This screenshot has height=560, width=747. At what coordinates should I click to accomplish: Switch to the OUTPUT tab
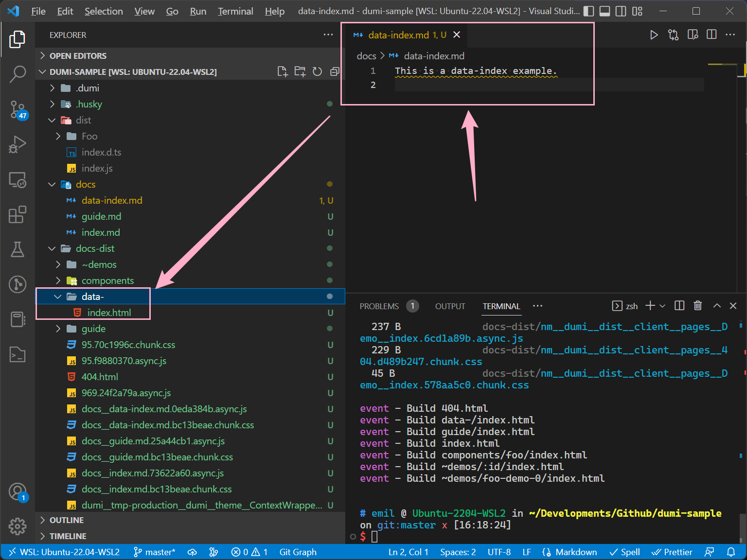tap(450, 306)
